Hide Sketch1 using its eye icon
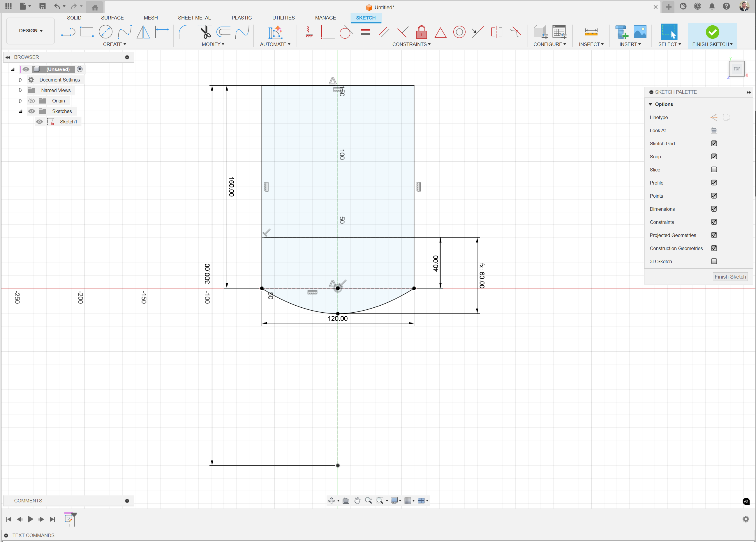756x542 pixels. [39, 122]
